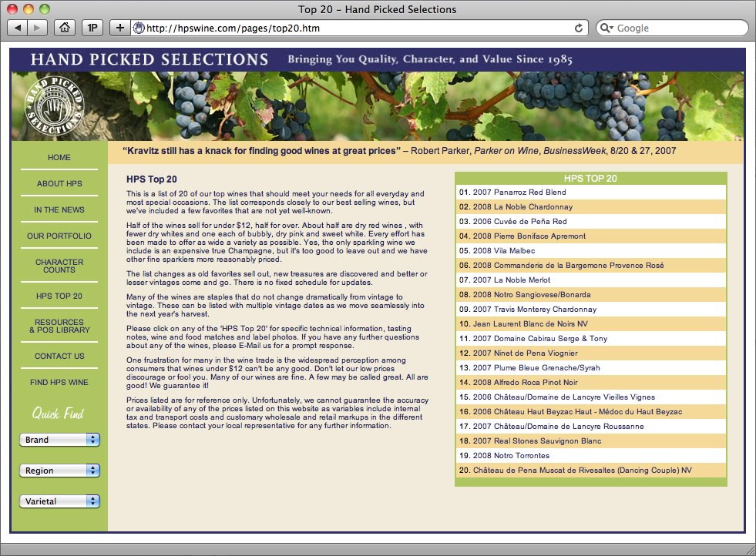Viewport: 756px width, 556px height.
Task: Click the HAND PICKED SELECTIONS header title
Action: click(x=150, y=59)
